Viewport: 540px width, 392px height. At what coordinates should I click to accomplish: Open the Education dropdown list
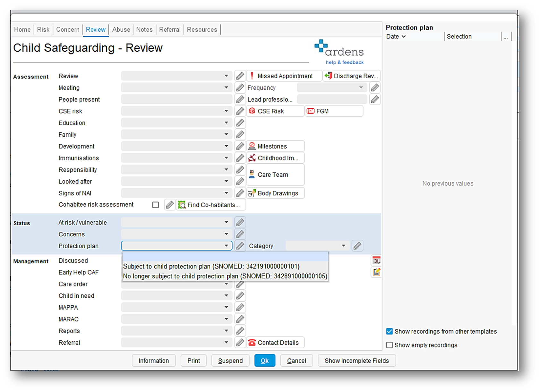176,123
